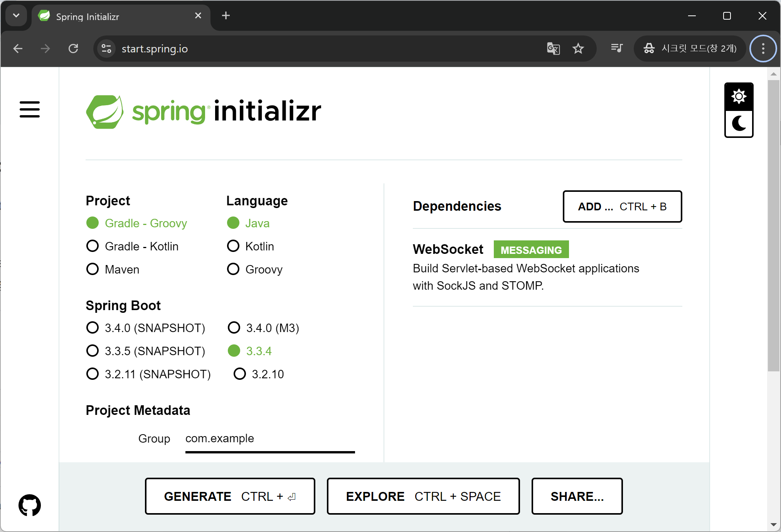The width and height of the screenshot is (781, 532).
Task: Open the media control icon in toolbar
Action: (x=617, y=49)
